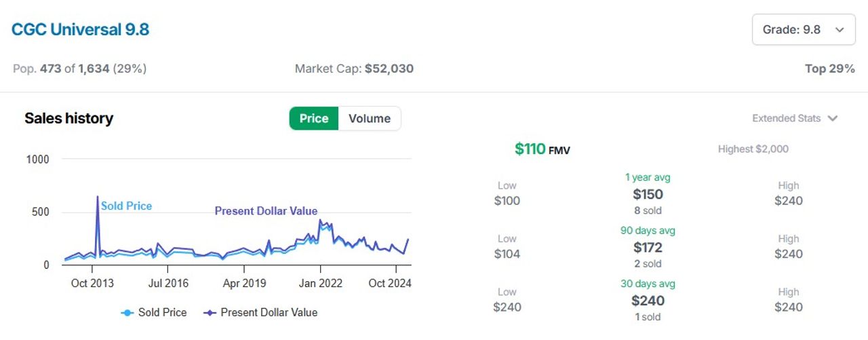Screen dimensions: 868x340
Task: Switch chart to the Volume view
Action: point(370,118)
